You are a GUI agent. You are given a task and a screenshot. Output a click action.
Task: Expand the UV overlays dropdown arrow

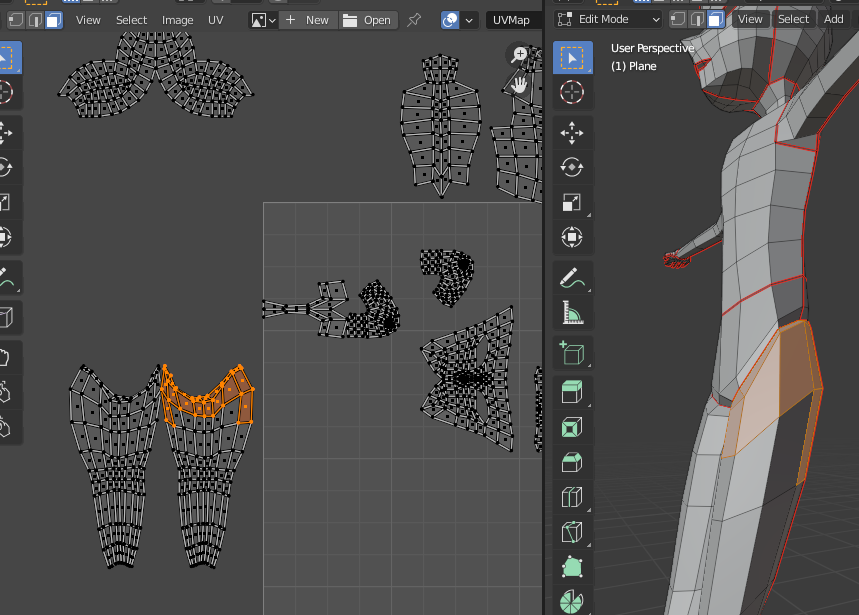coord(469,20)
